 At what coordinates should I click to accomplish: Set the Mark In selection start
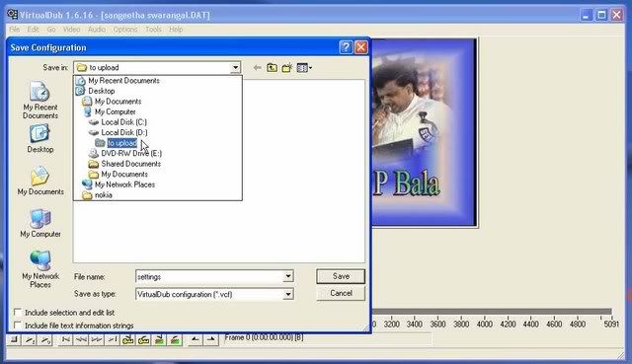pyautogui.click(x=196, y=340)
